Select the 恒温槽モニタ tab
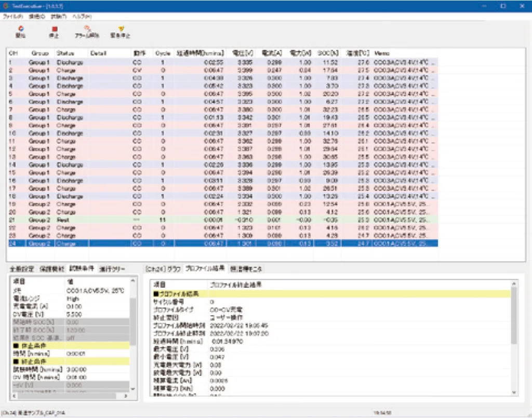The height and width of the screenshot is (418, 532). click(x=246, y=269)
